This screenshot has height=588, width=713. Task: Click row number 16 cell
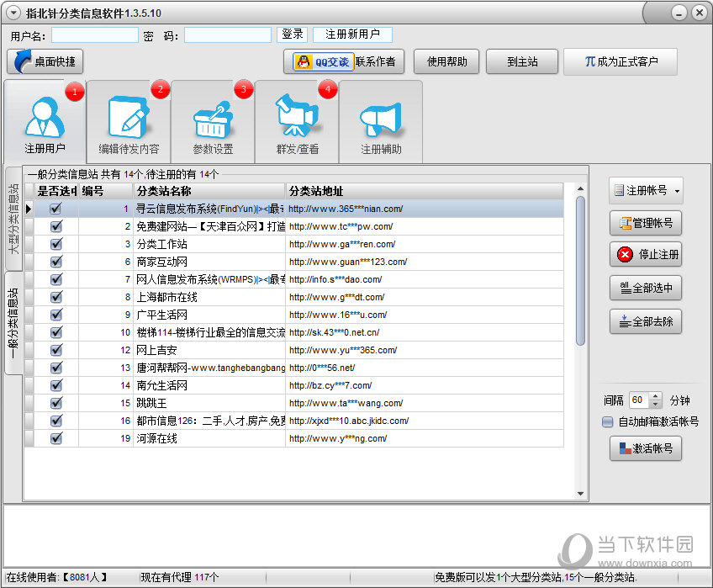pyautogui.click(x=105, y=421)
